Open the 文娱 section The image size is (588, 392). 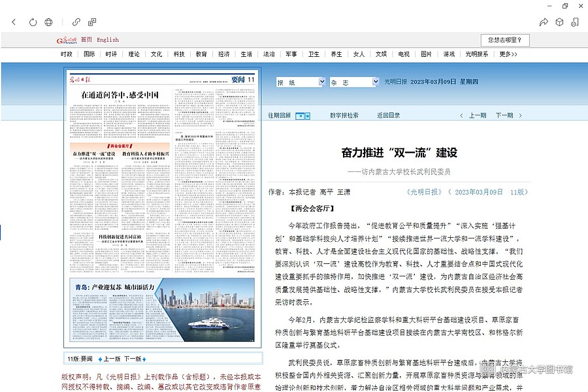tap(381, 54)
